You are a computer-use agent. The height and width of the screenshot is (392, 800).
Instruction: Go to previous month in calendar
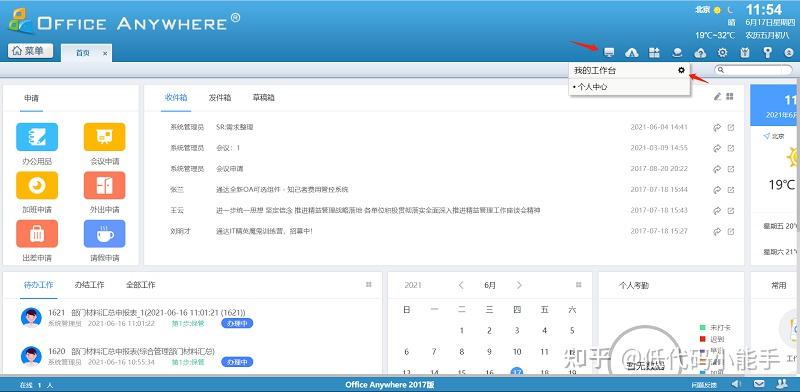tap(461, 285)
